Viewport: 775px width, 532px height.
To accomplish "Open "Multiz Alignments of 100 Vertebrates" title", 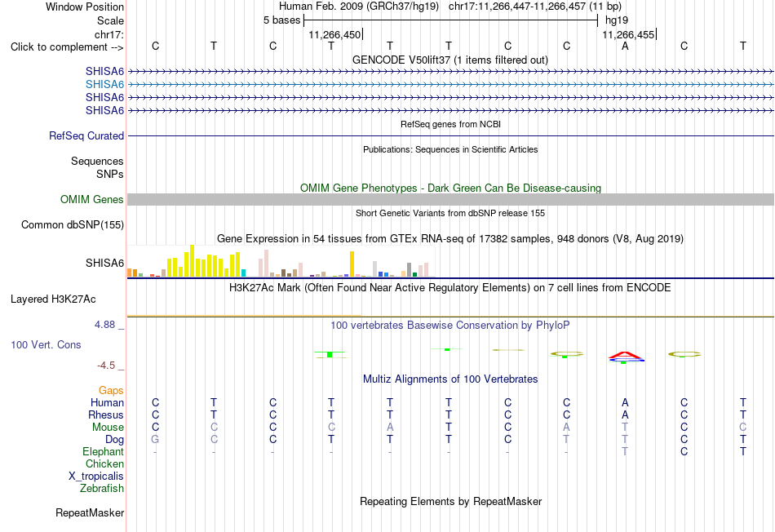I will coord(450,379).
